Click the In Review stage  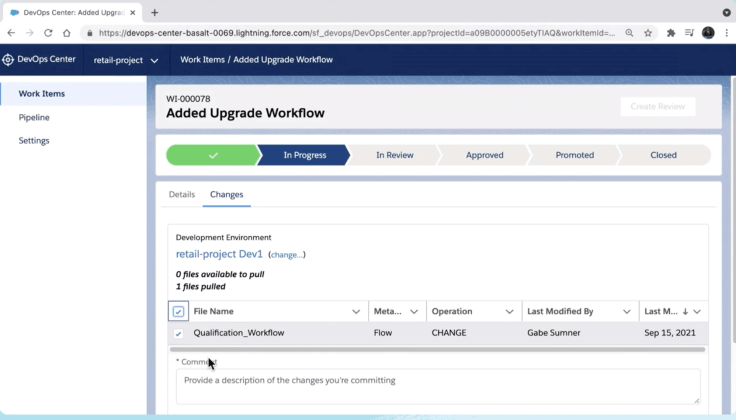click(394, 155)
